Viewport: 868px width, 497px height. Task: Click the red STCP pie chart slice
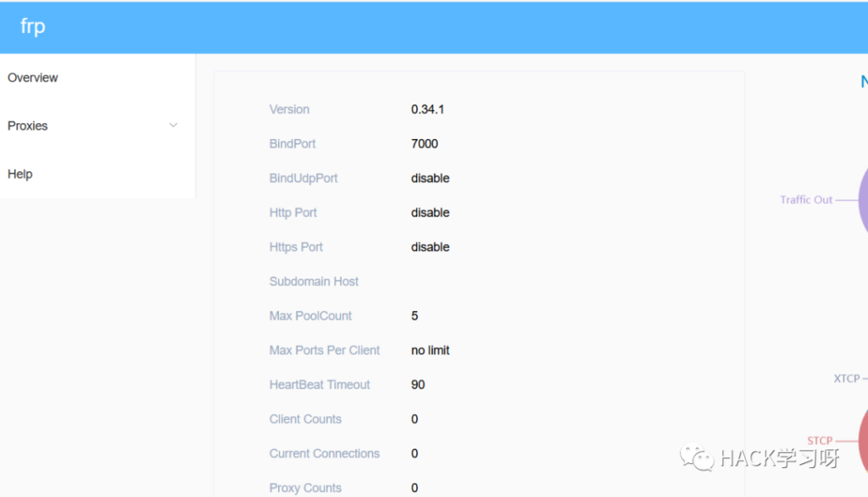863,441
